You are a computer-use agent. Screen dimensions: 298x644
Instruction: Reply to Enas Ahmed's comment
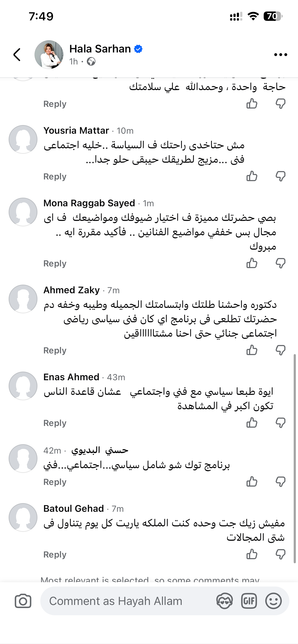[x=55, y=423]
